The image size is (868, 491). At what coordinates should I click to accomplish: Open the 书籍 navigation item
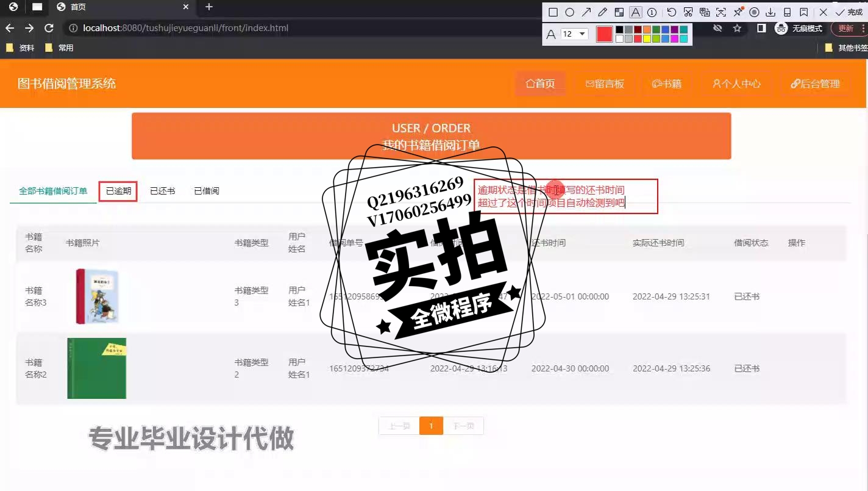pos(667,84)
